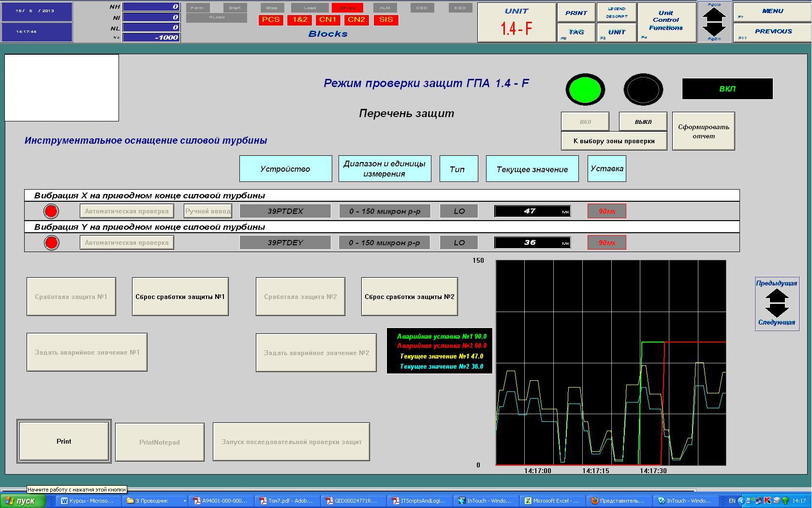Click «К выбору зоны проверки» button
Image resolution: width=812 pixels, height=508 pixels.
pyautogui.click(x=614, y=141)
